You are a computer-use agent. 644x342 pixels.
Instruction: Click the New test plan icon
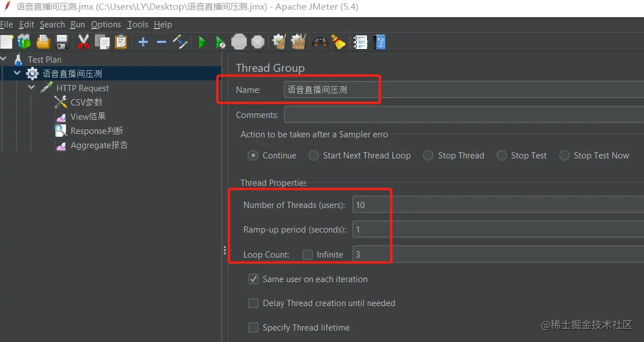pos(7,42)
